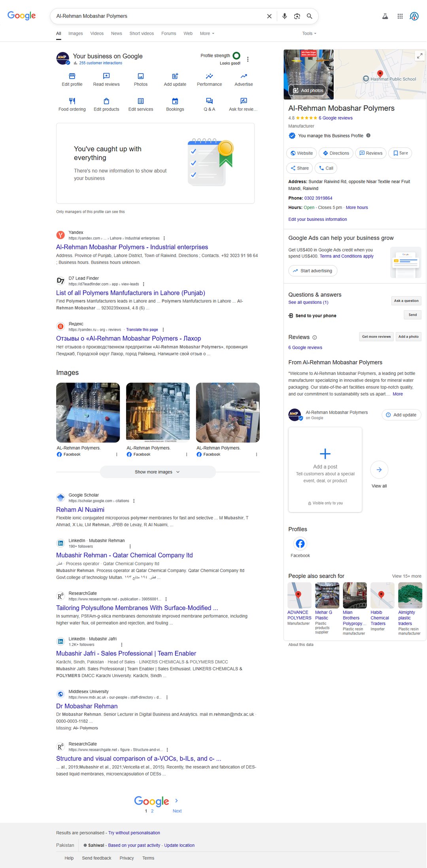Open Bookings calendar icon
The width and height of the screenshot is (427, 868).
[x=175, y=101]
